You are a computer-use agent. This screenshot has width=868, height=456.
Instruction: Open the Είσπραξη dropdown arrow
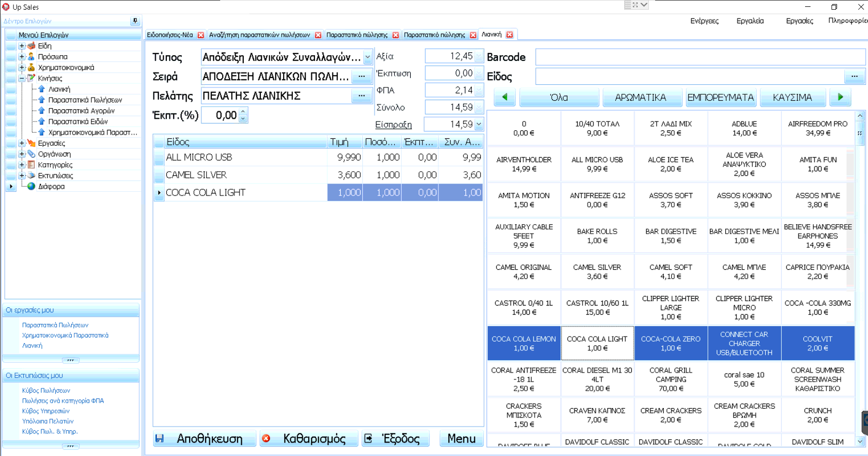[x=479, y=124]
